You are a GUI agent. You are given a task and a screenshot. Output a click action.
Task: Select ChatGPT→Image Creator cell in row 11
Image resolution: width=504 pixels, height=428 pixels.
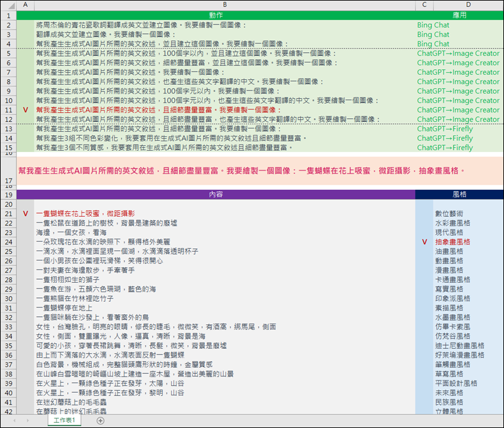(x=459, y=110)
